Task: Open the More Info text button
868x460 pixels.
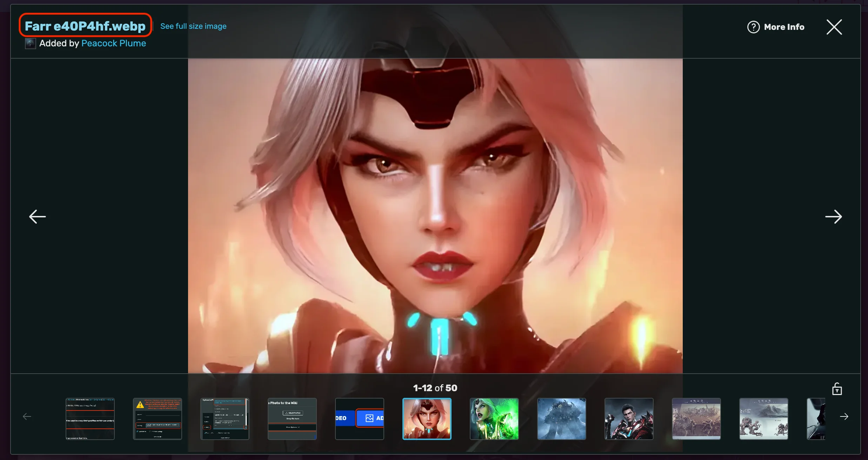Action: 784,27
